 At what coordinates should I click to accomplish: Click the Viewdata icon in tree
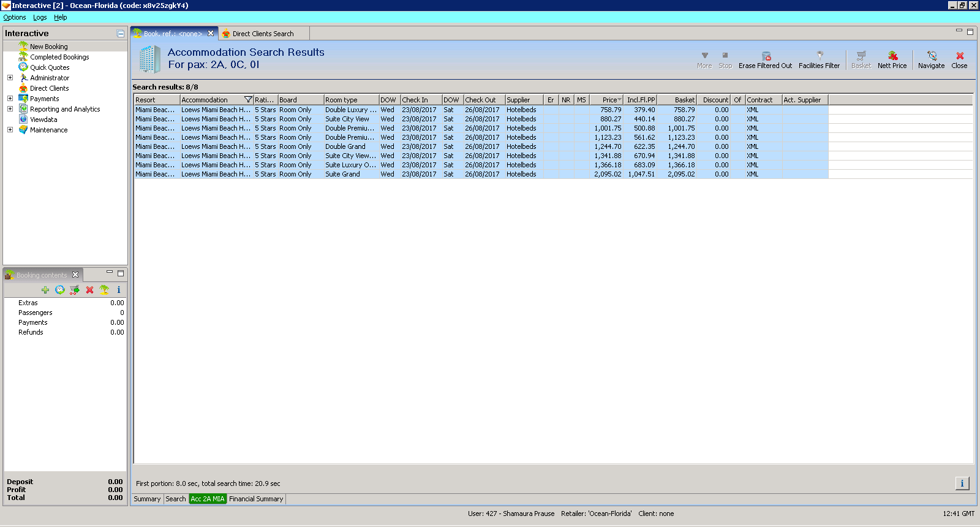point(23,119)
